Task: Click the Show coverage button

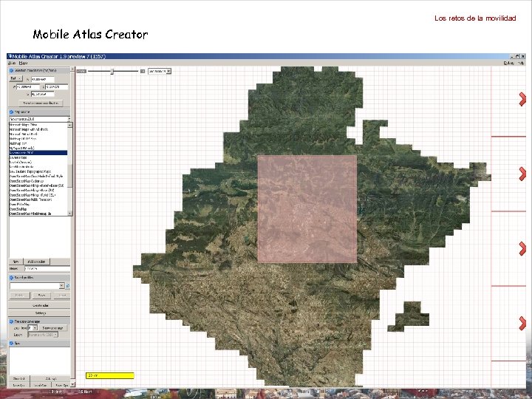Action: click(x=52, y=328)
